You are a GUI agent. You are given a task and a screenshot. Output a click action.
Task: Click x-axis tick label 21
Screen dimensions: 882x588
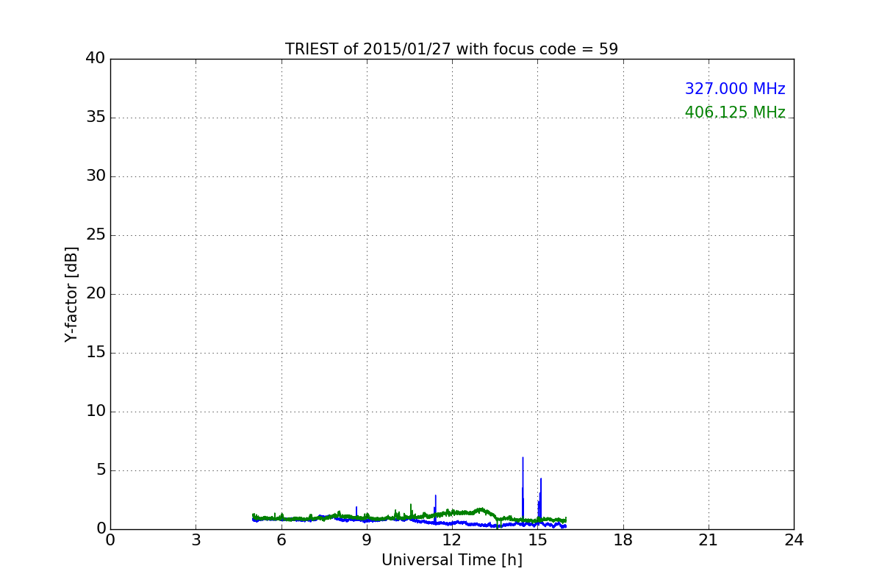[709, 540]
